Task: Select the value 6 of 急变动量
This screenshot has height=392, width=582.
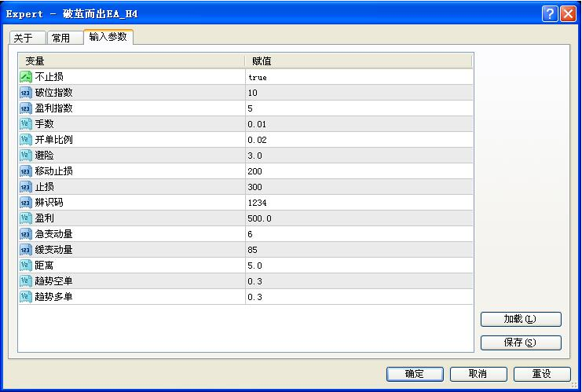Action: (x=251, y=234)
